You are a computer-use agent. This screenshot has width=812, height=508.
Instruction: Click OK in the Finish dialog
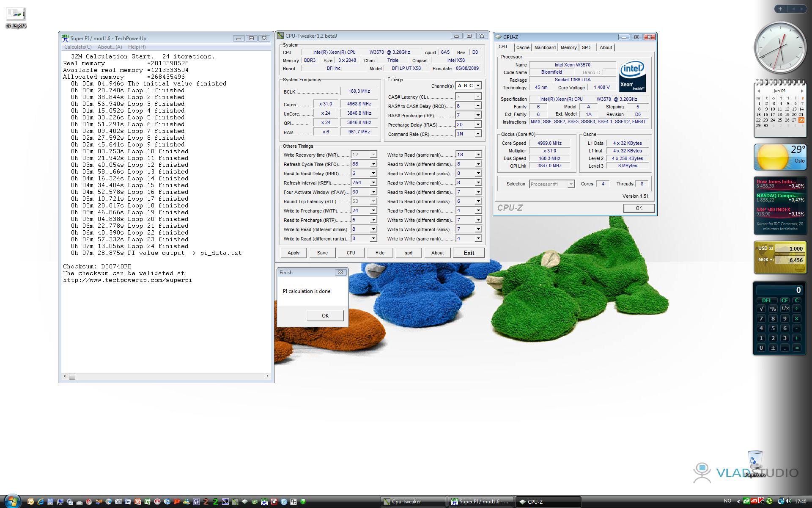pos(325,315)
